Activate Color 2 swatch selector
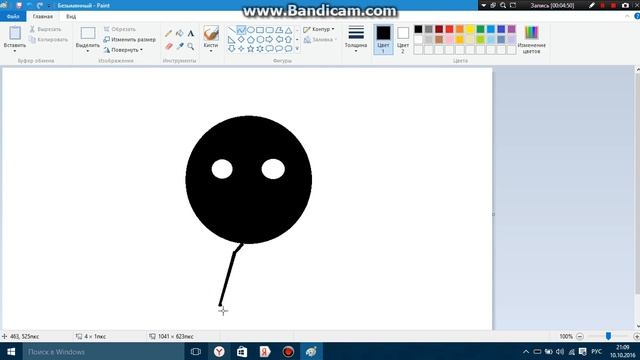Screen dimensions: 640x360 pyautogui.click(x=402, y=40)
